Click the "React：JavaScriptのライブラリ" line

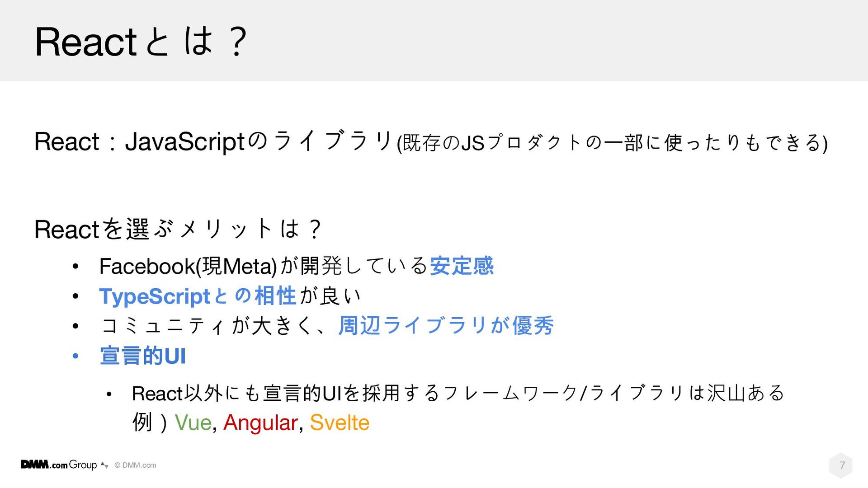coord(213,141)
